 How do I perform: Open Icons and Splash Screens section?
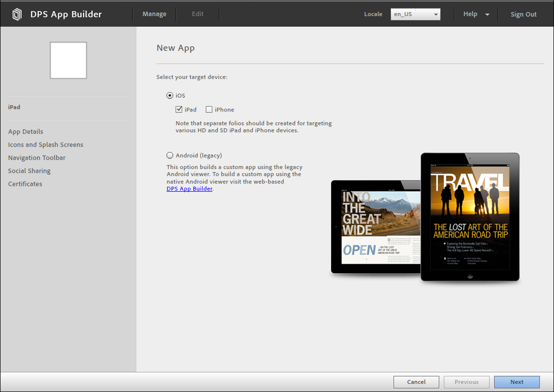tap(45, 144)
